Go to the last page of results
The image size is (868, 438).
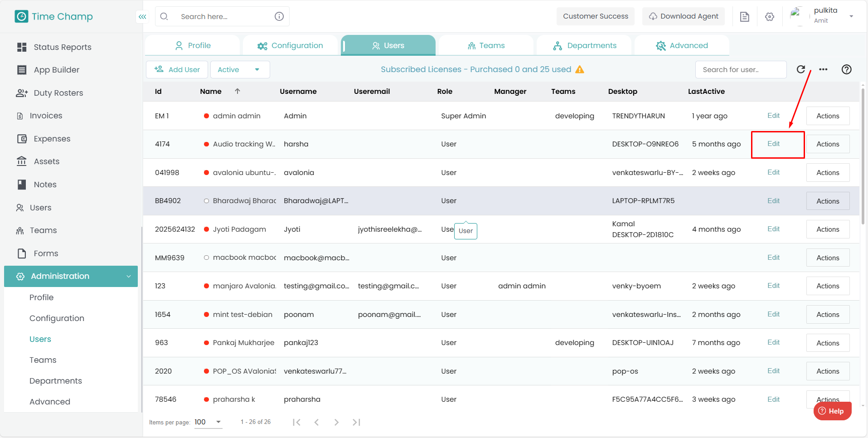click(x=356, y=422)
